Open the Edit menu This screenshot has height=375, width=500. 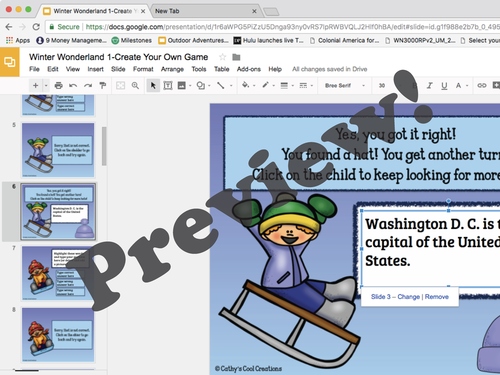pos(53,69)
